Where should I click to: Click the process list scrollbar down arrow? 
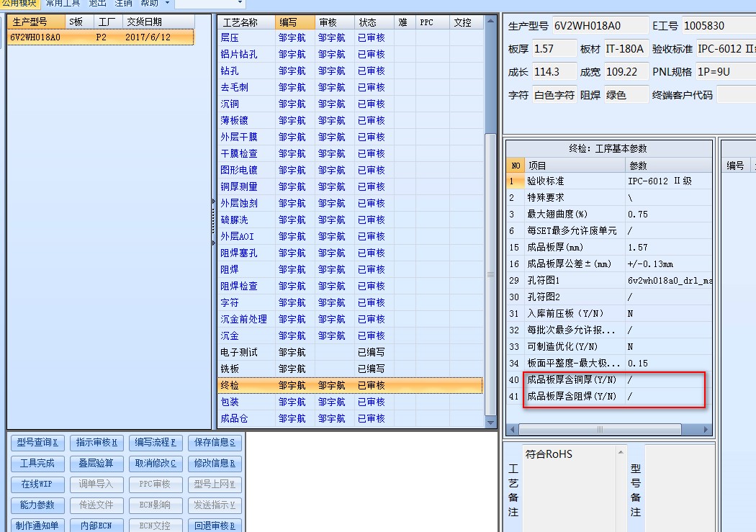click(x=490, y=423)
